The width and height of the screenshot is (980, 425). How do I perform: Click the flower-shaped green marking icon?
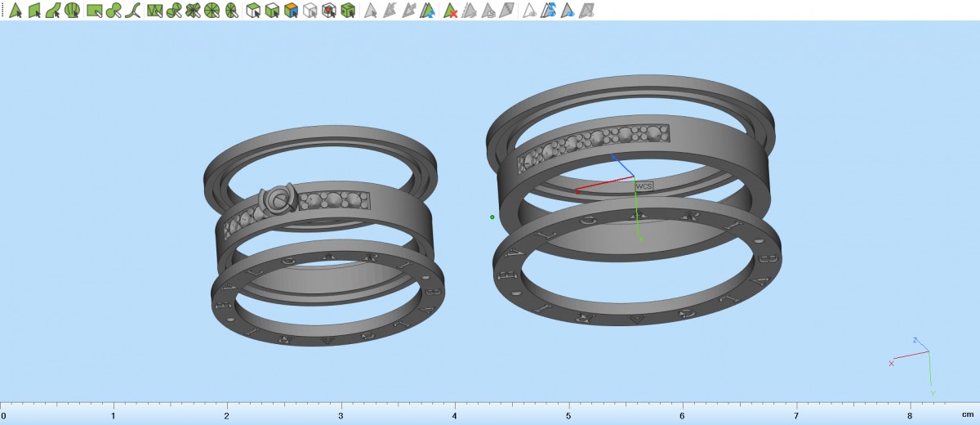click(193, 11)
